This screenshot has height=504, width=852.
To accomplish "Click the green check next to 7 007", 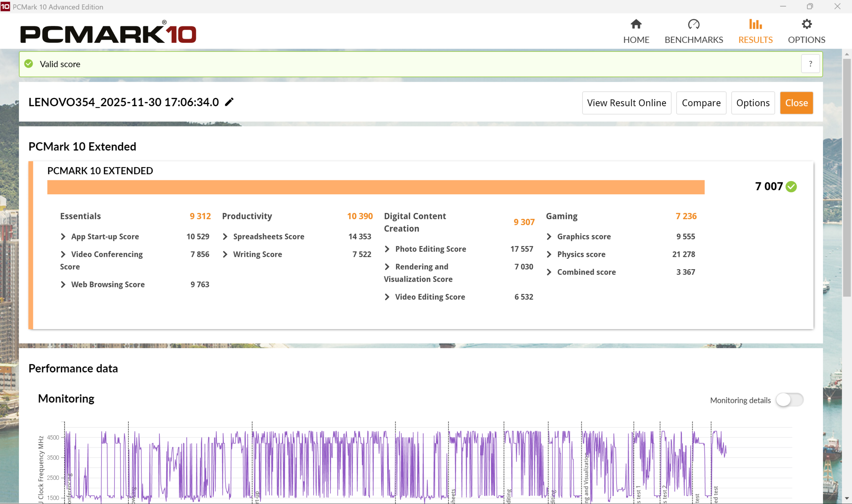I will point(791,186).
